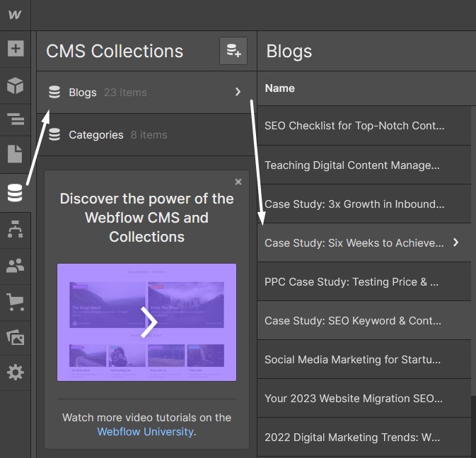Open the Pages panel
476x458 pixels.
15,154
